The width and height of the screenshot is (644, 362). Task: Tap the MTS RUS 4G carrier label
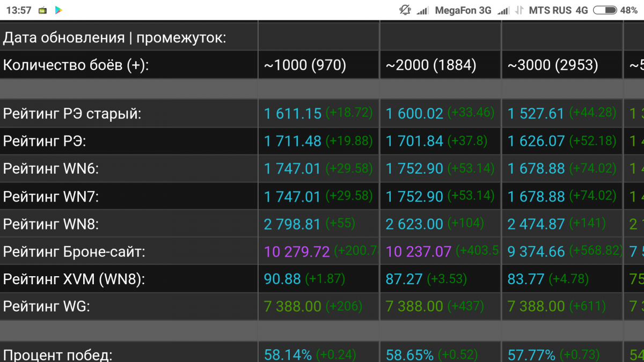[558, 10]
